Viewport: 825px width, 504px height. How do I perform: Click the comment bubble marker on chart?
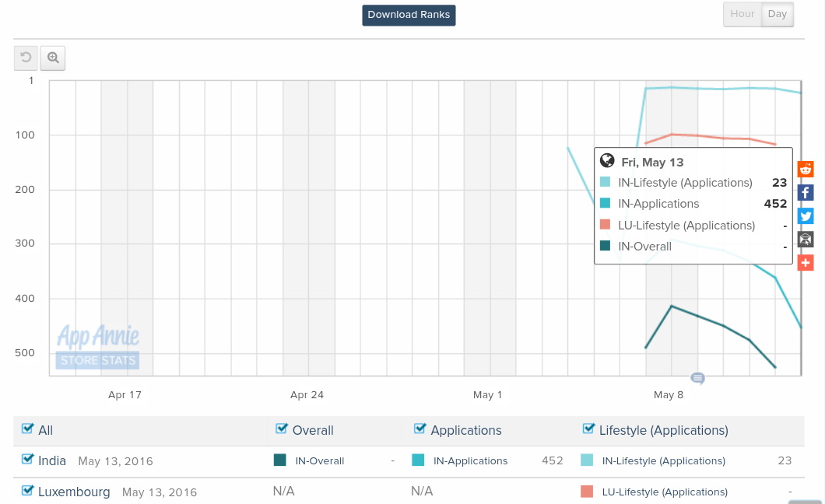coord(697,379)
